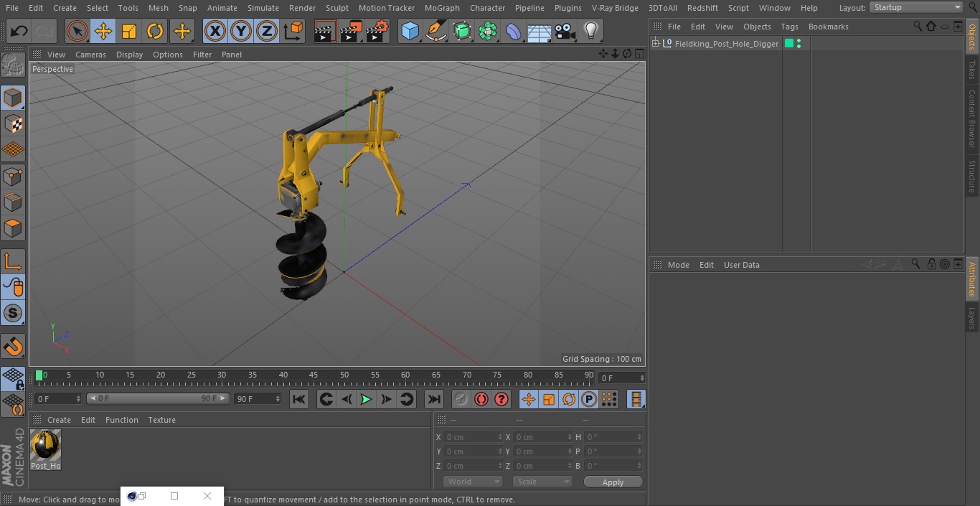Image resolution: width=980 pixels, height=506 pixels.
Task: Open the Attributes side tab
Action: (x=972, y=279)
